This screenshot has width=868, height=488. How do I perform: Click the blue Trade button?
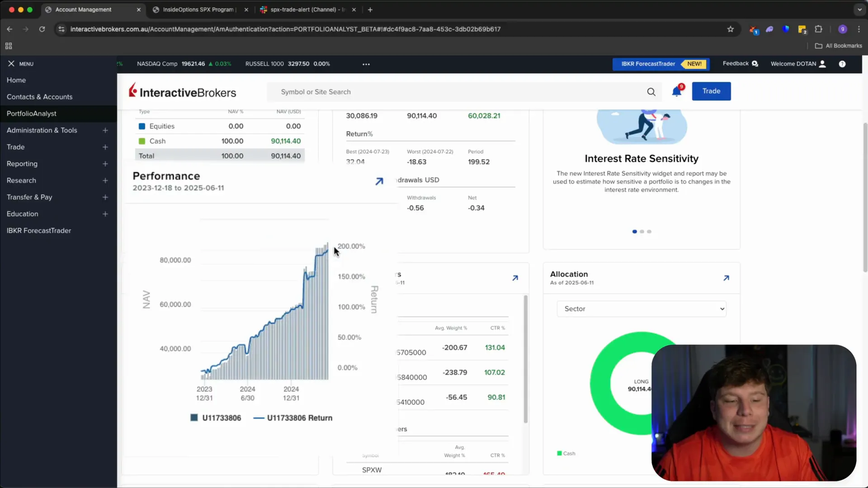(711, 91)
